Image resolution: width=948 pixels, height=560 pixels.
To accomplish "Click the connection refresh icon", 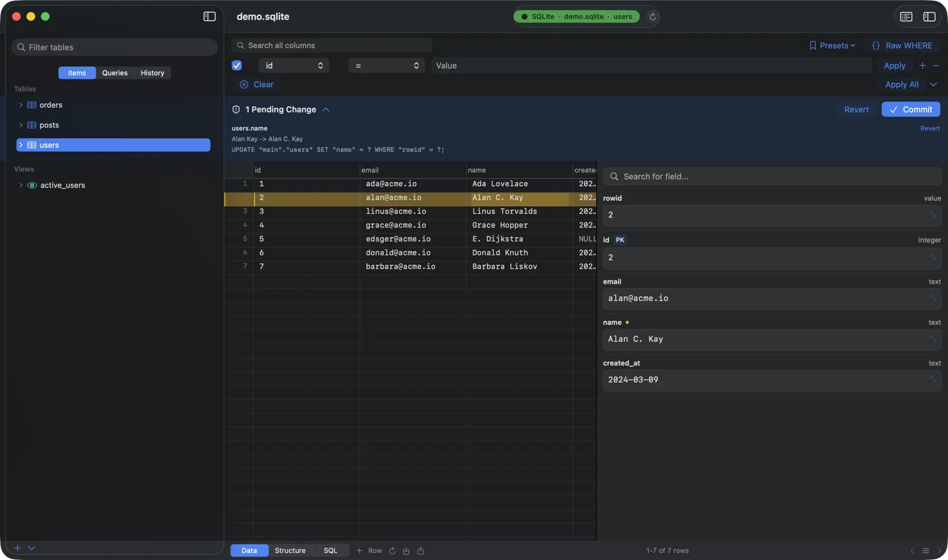I will point(652,17).
